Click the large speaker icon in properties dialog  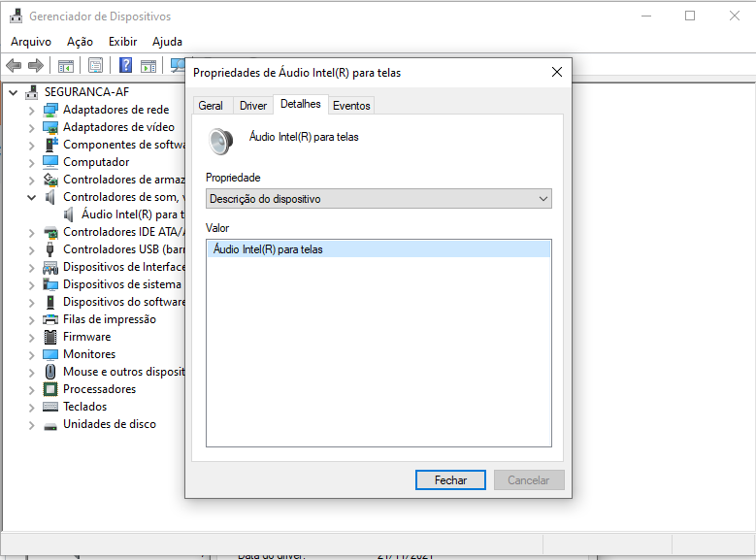221,142
